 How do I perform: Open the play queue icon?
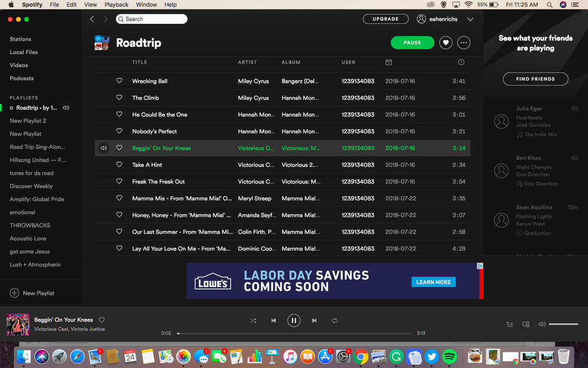click(510, 324)
